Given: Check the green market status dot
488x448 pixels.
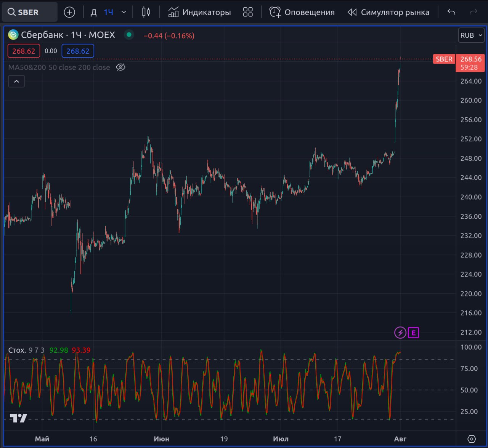Looking at the screenshot, I should click(129, 35).
